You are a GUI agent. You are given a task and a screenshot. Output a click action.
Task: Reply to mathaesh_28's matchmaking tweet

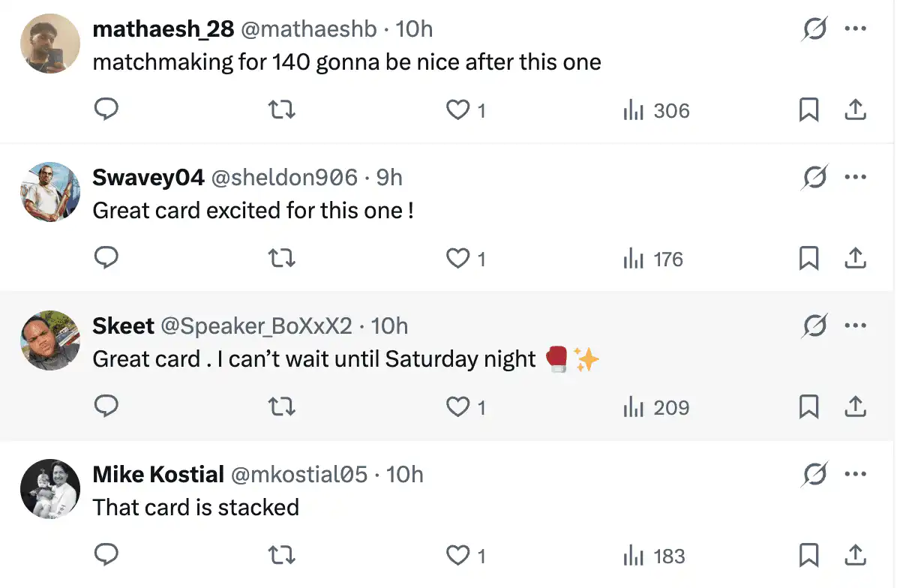pyautogui.click(x=107, y=110)
